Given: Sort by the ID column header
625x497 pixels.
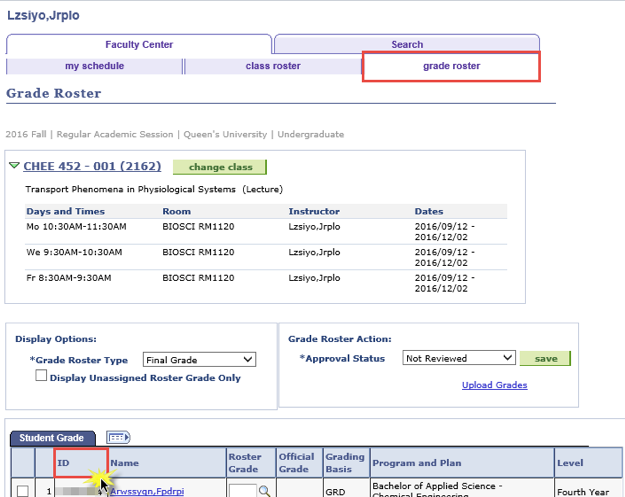Looking at the screenshot, I should tap(64, 463).
